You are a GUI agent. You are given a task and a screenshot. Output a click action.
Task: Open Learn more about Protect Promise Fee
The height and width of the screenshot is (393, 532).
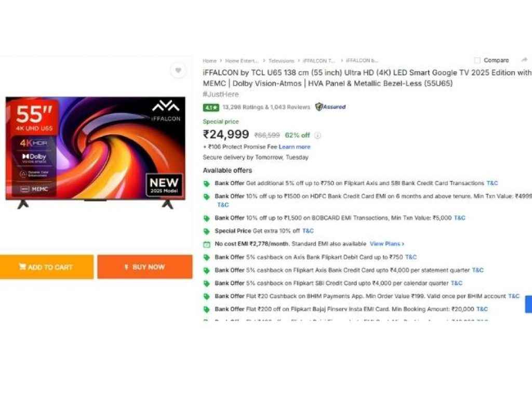point(294,147)
